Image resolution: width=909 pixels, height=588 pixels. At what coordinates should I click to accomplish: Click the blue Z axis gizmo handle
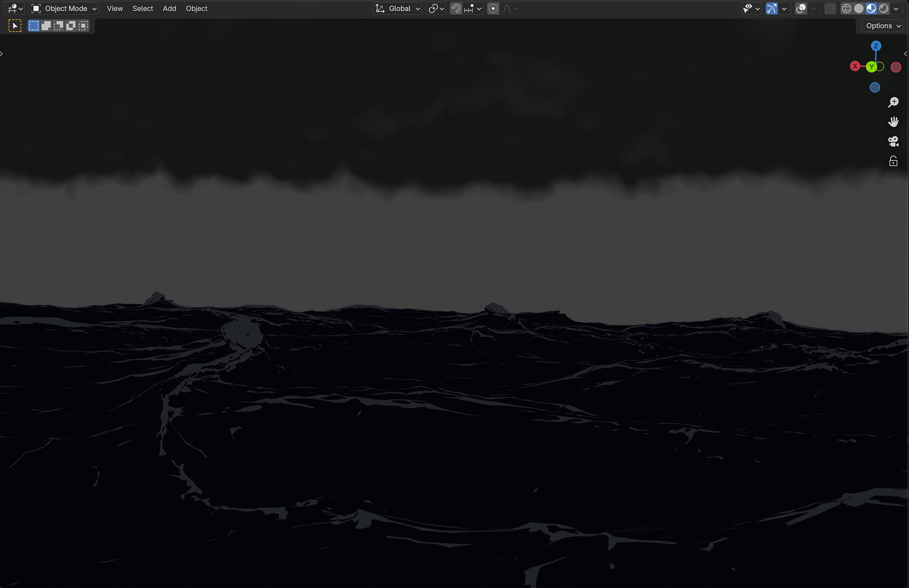coord(876,46)
